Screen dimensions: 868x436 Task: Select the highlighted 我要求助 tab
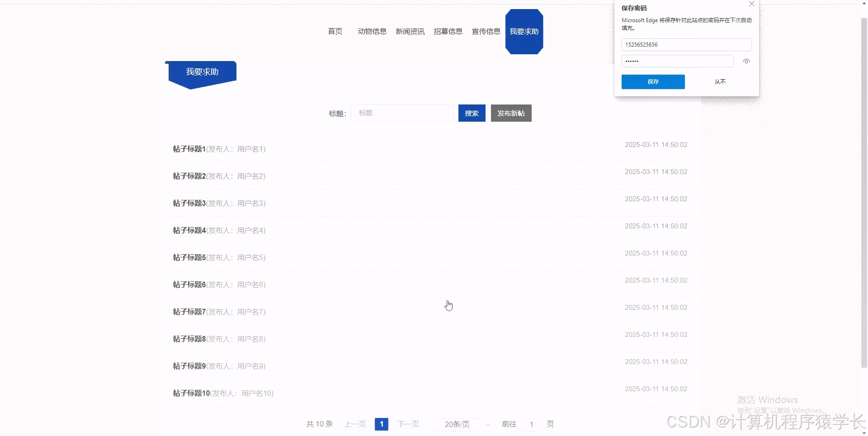click(524, 31)
